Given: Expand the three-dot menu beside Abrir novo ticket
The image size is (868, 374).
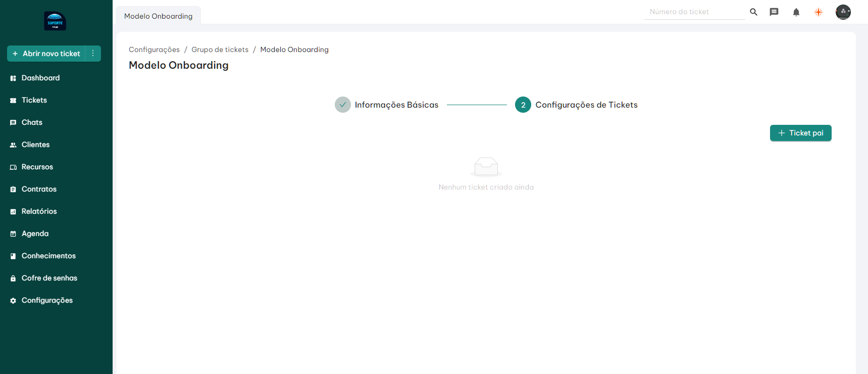Looking at the screenshot, I should (x=93, y=54).
